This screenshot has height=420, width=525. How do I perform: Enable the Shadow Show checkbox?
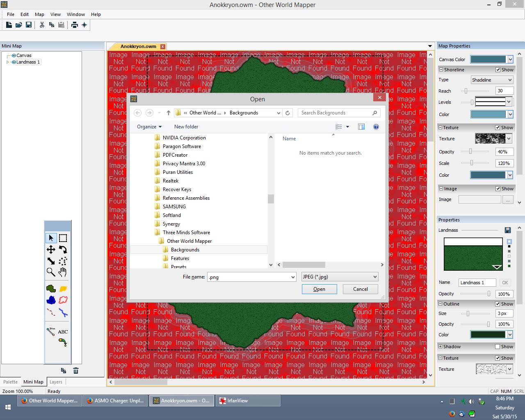498,347
